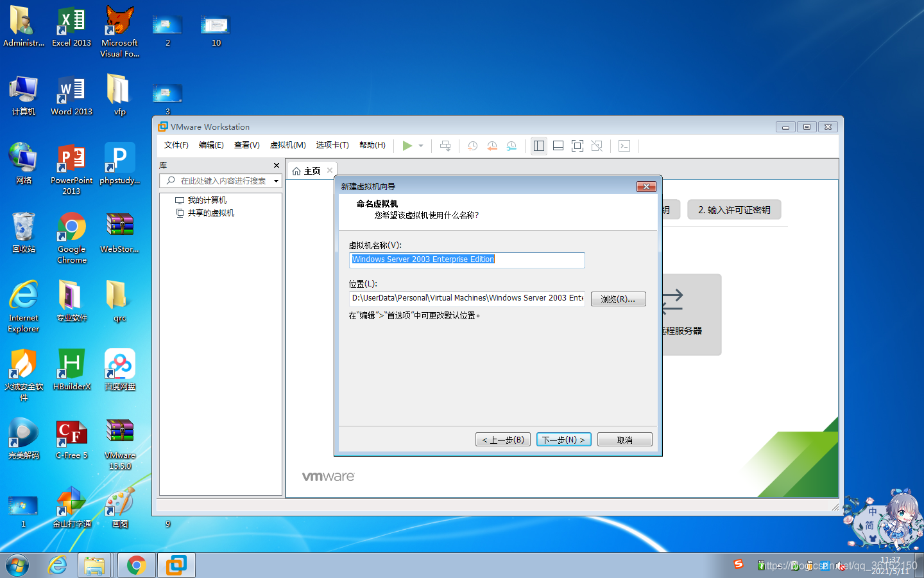Open the WebStorm archive desktop icon
The image size is (924, 578).
[120, 233]
